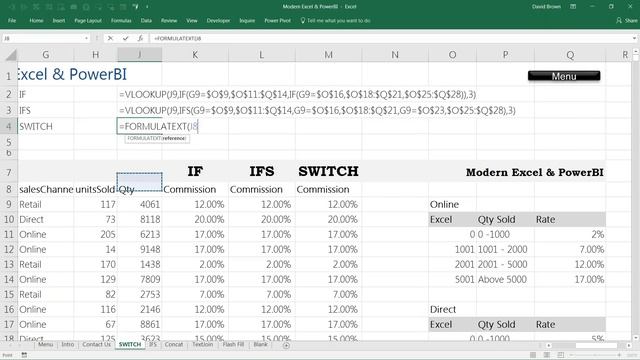Open the Home ribbon tab

tap(36, 20)
